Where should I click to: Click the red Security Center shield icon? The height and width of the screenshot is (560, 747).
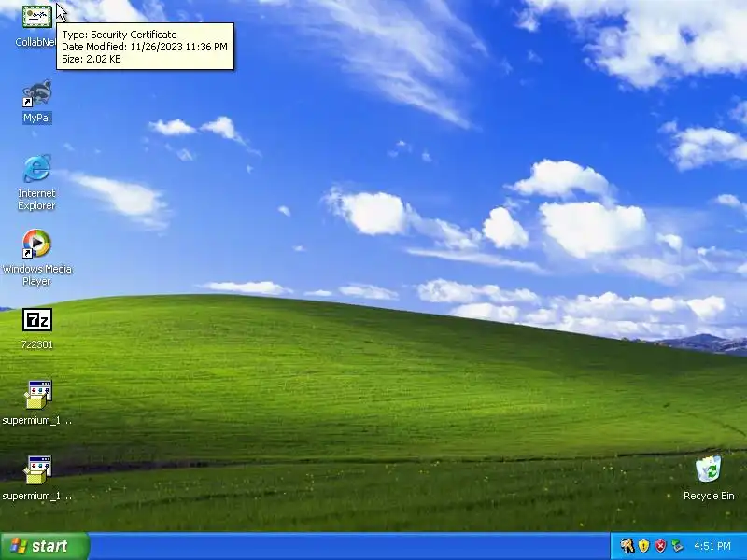tap(660, 546)
